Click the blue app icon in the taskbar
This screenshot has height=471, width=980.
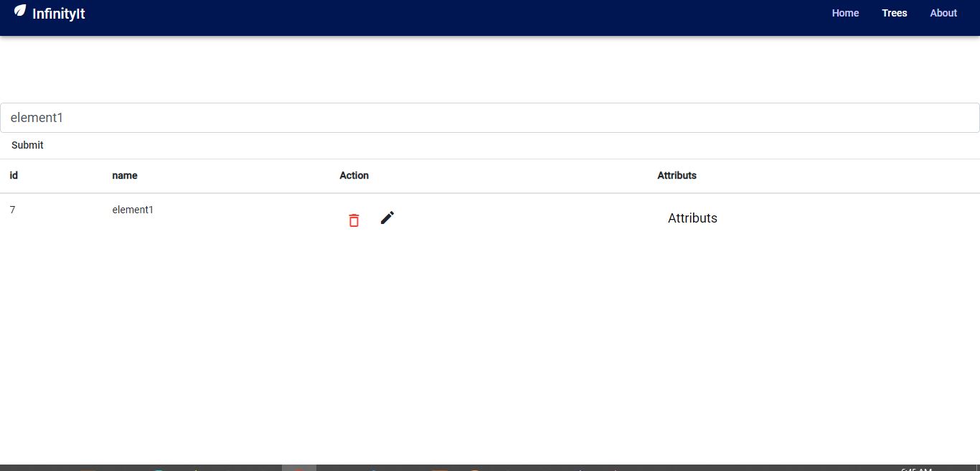(x=373, y=468)
